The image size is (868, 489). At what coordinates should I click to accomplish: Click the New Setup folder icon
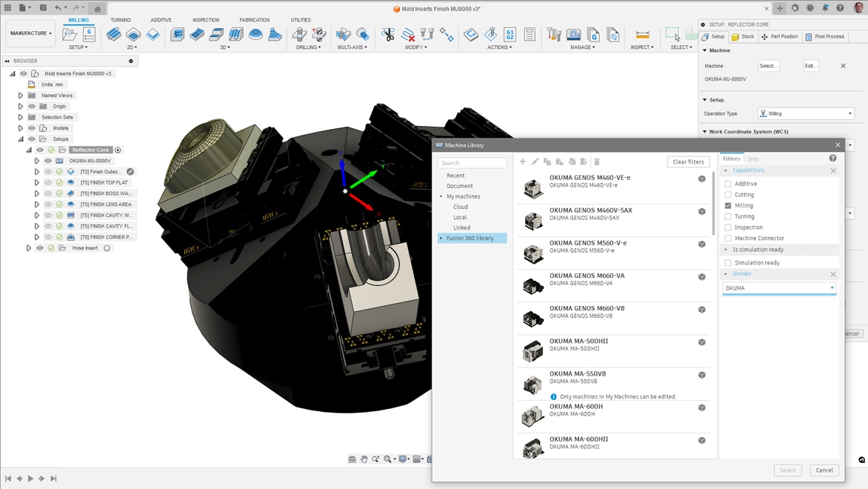[x=70, y=35]
